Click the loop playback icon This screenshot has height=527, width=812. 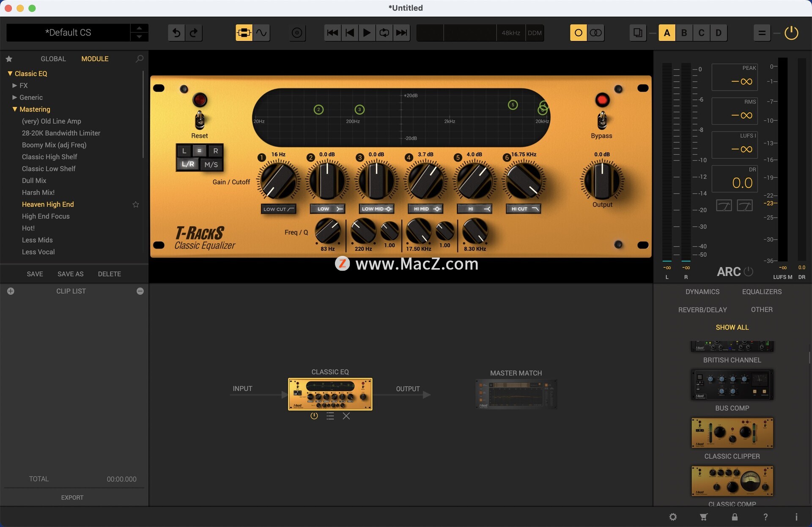click(x=384, y=33)
